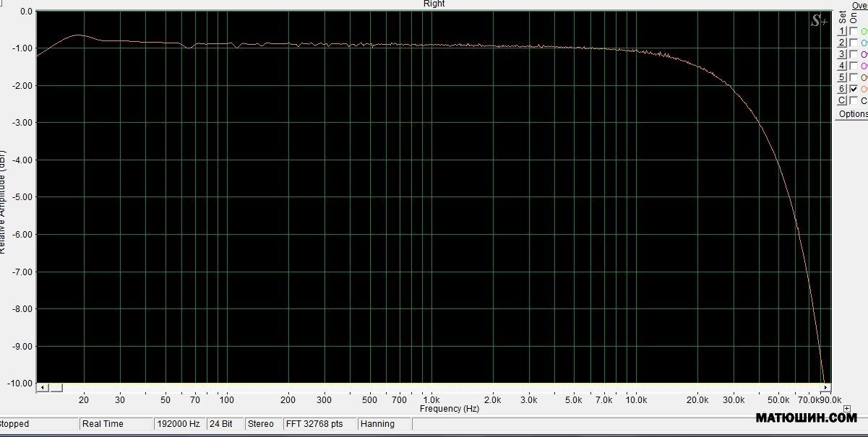Viewport: 868px width, 437px height.
Task: Click the frequency scrollbar left arrow
Action: (x=43, y=388)
